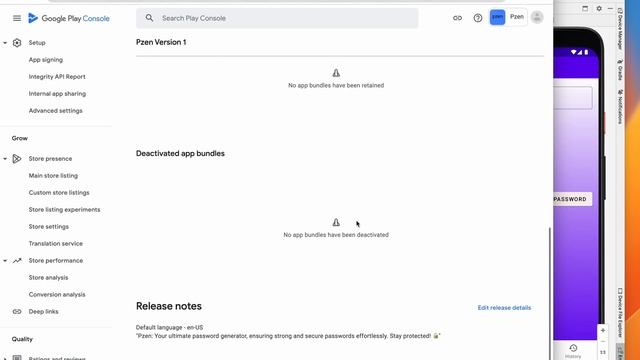Copy page link with chain icon
The image size is (640, 360).
coord(457,18)
